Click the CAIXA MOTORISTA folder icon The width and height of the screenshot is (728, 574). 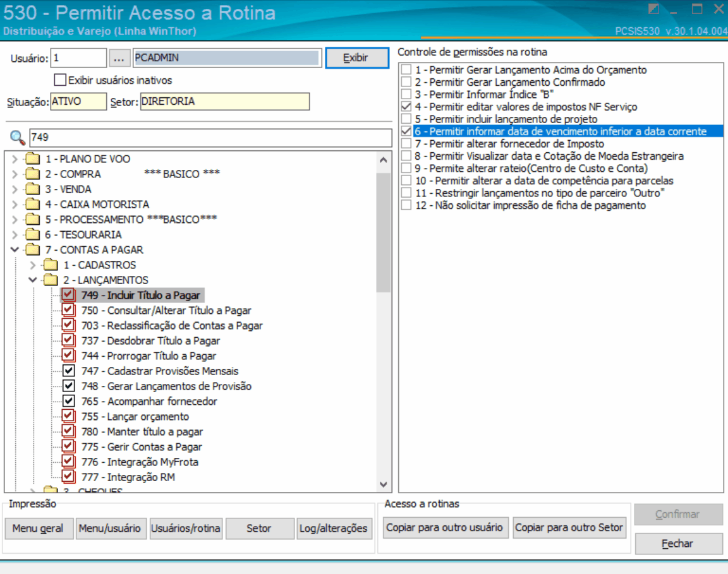tap(33, 204)
